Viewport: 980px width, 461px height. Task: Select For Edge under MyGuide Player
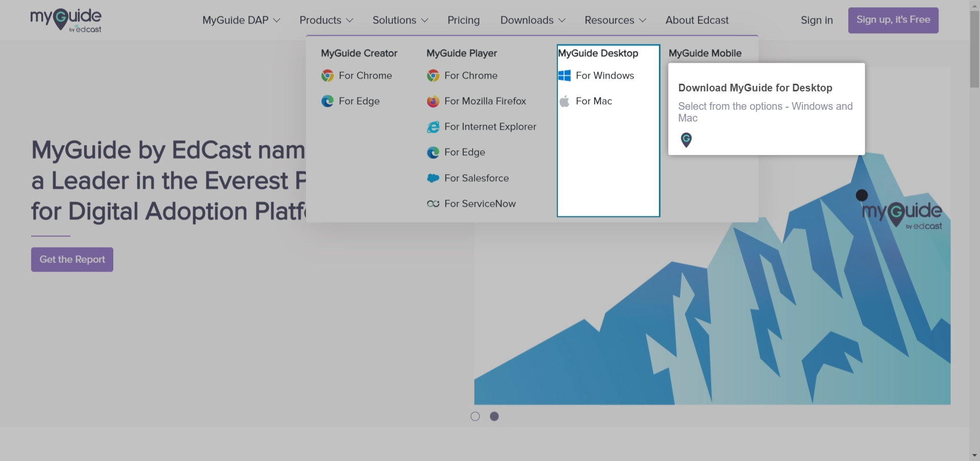(465, 152)
